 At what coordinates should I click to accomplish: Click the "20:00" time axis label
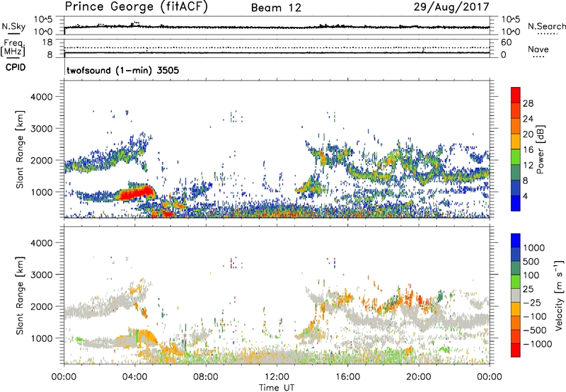click(419, 376)
